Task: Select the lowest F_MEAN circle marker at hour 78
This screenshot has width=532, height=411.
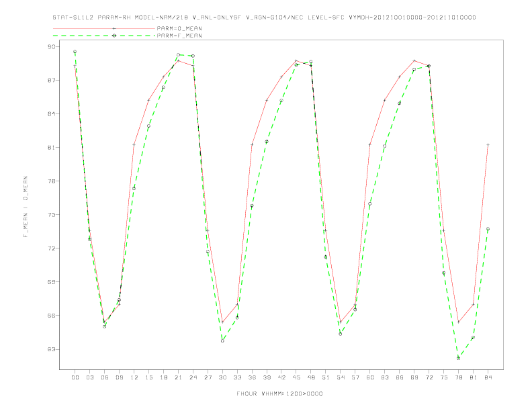Action: [458, 358]
